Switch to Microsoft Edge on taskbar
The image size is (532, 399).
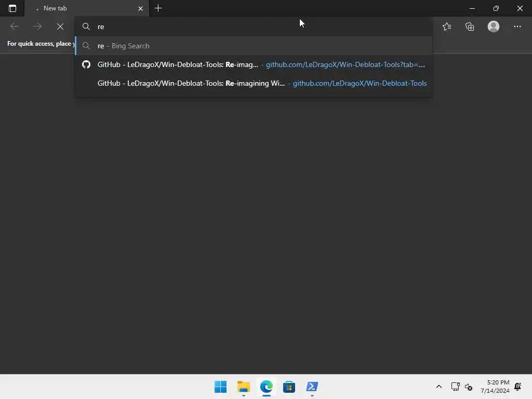pos(267,387)
